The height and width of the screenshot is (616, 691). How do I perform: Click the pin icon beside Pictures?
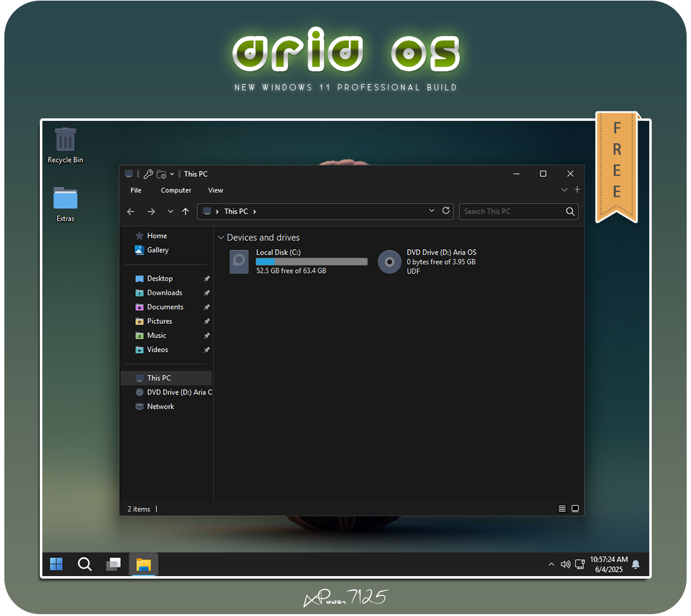pyautogui.click(x=207, y=321)
